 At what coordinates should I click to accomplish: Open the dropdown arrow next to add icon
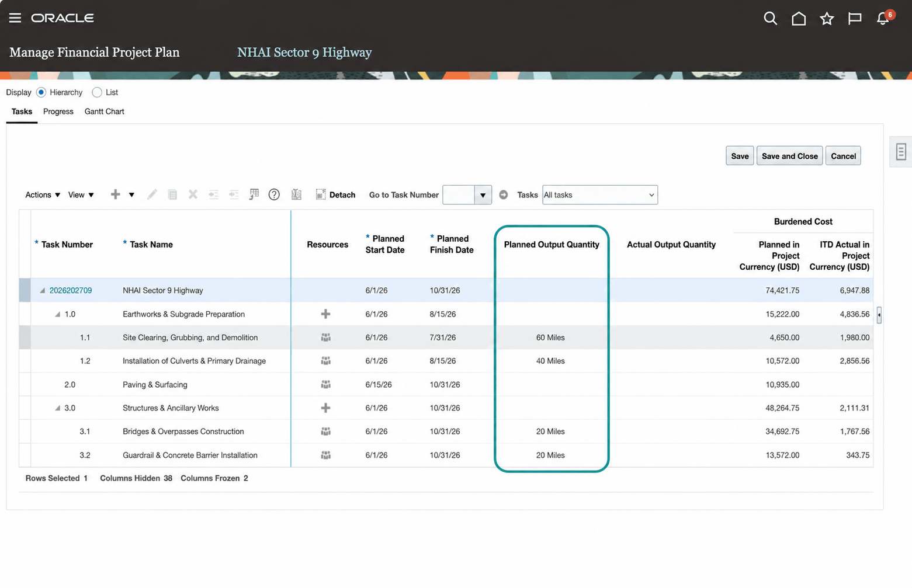131,194
